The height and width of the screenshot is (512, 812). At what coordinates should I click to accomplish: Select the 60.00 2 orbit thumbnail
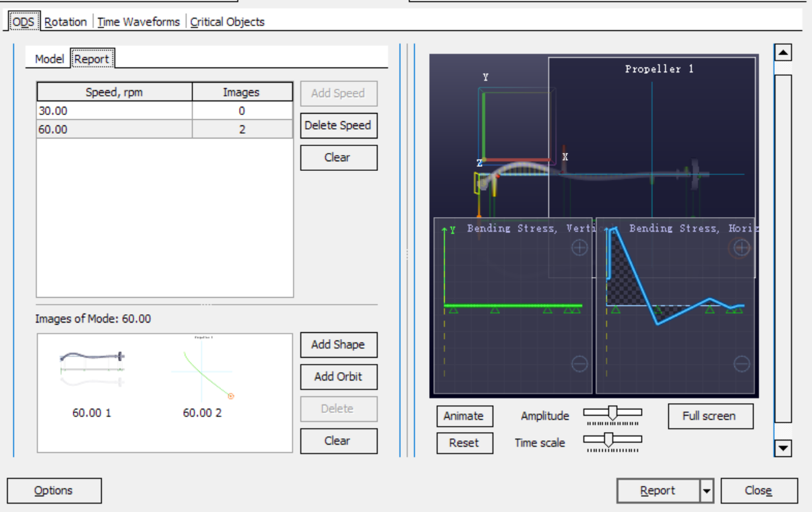point(202,378)
